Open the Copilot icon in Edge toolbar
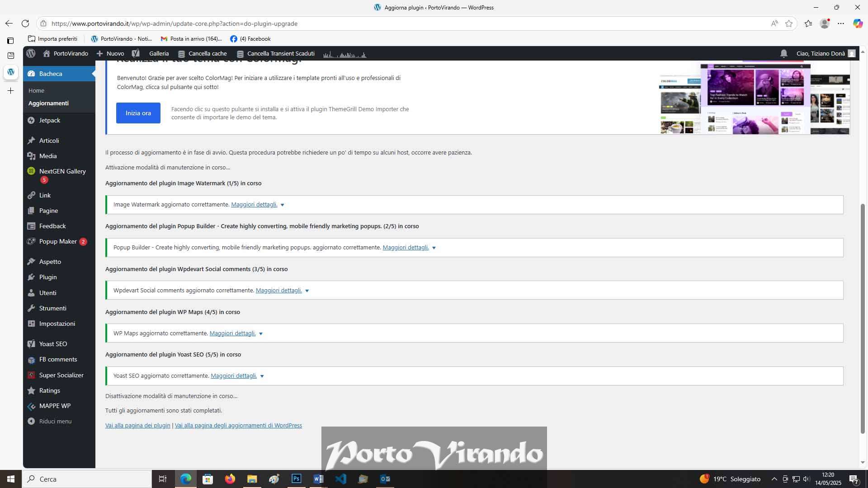Viewport: 868px width, 488px height. 858,23
